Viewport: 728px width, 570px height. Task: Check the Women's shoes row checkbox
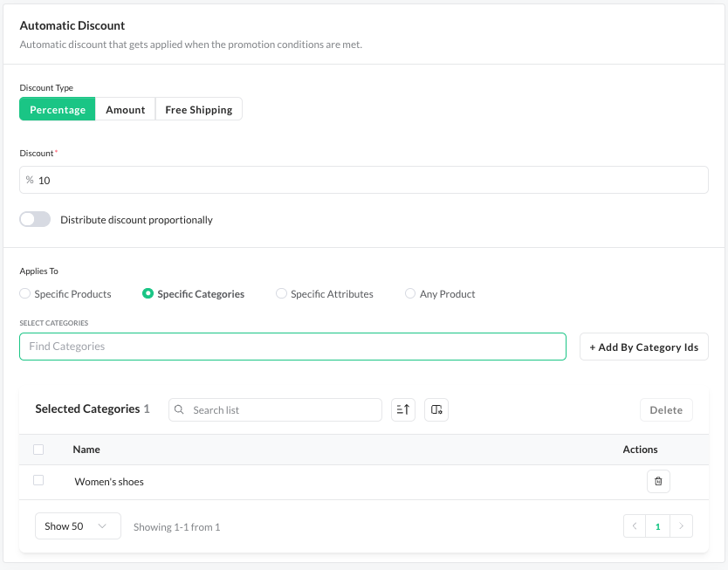tap(38, 480)
